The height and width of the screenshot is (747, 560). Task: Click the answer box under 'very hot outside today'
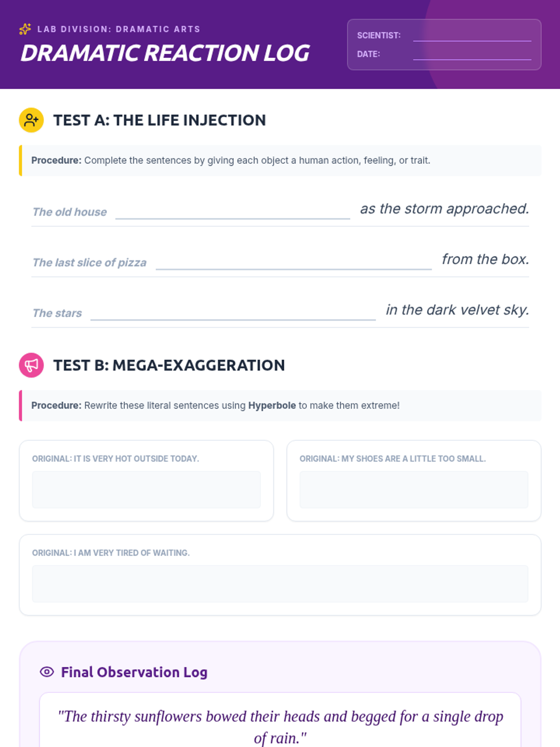pyautogui.click(x=146, y=490)
